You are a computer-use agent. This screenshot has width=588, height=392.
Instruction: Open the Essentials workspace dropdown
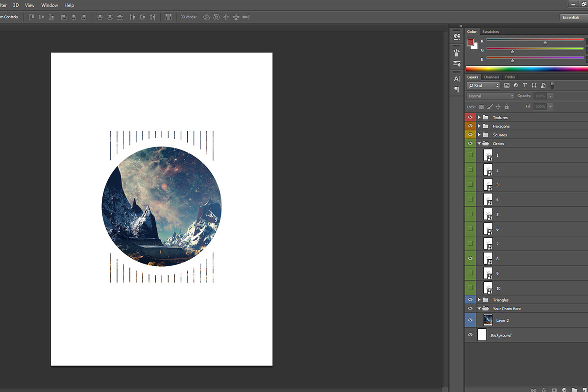(573, 17)
